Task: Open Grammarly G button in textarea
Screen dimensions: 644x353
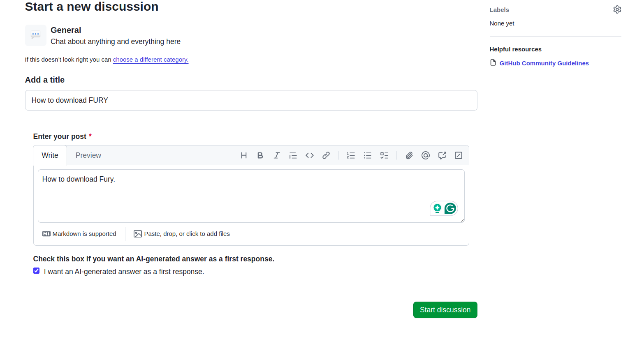Action: (450, 209)
